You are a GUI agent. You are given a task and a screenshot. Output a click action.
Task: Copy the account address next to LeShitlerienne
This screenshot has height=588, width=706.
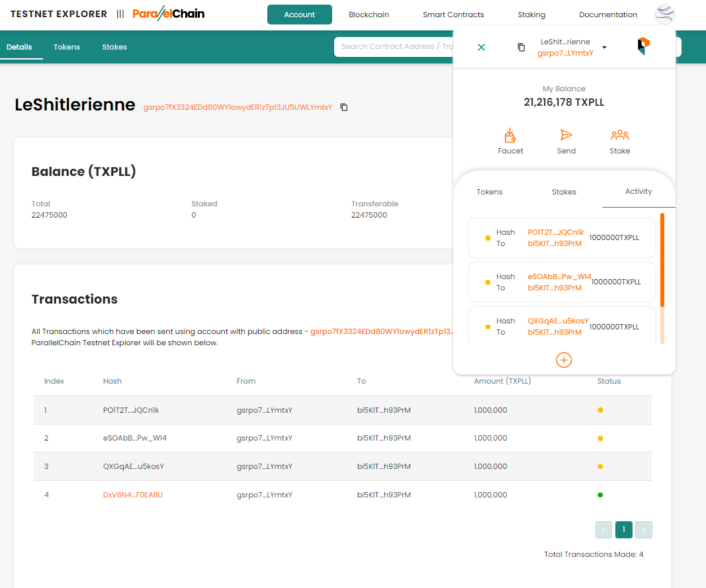[x=343, y=107]
